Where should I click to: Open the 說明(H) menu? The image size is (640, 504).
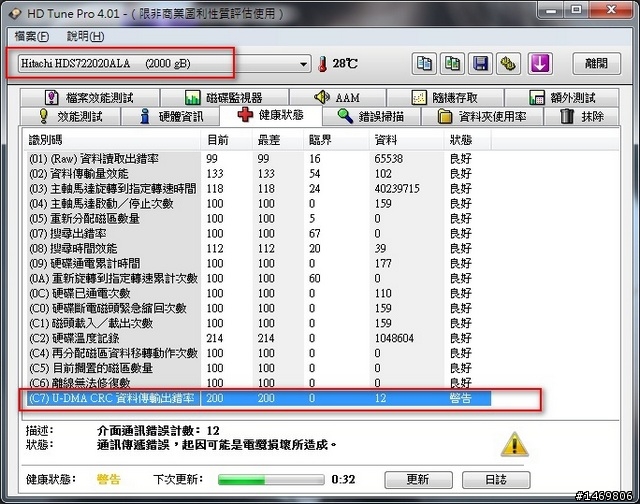point(85,36)
